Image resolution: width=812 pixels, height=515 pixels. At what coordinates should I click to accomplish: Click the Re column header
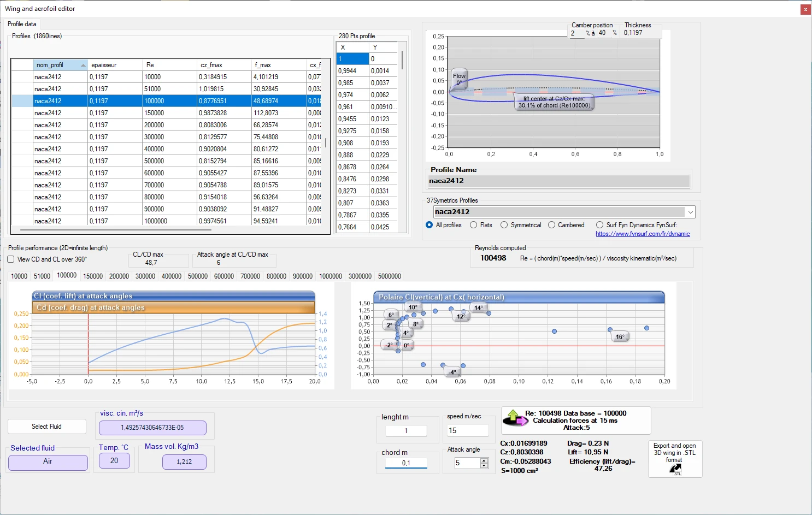point(169,65)
